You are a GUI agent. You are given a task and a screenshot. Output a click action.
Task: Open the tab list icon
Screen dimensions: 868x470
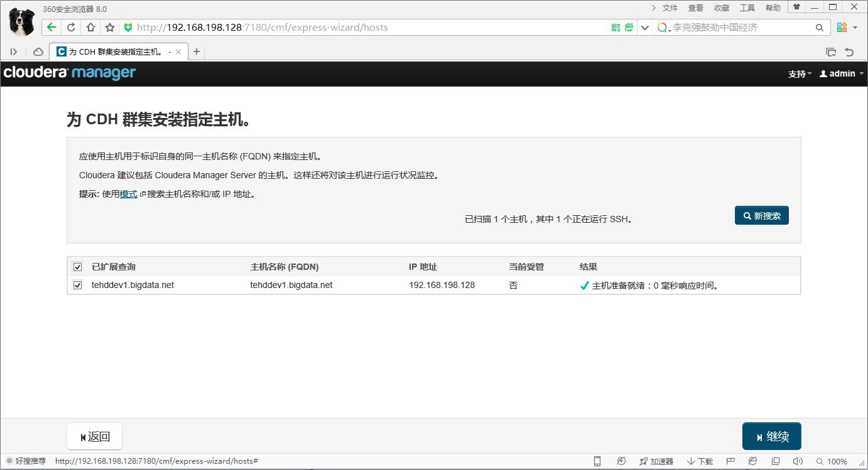pyautogui.click(x=831, y=52)
